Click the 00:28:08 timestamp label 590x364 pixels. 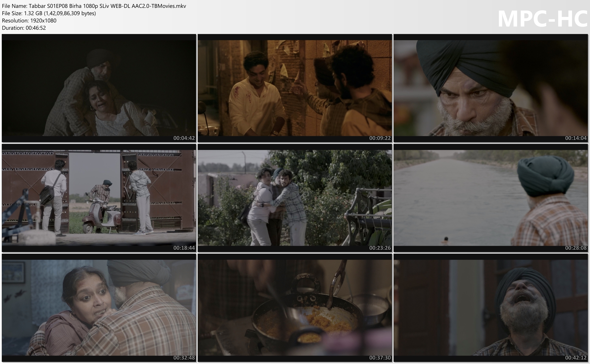tap(576, 248)
